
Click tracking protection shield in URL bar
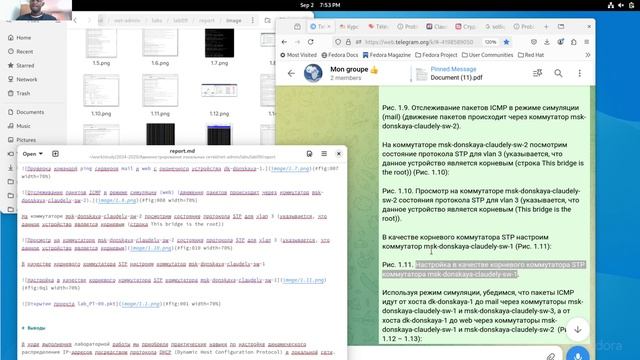pos(338,42)
